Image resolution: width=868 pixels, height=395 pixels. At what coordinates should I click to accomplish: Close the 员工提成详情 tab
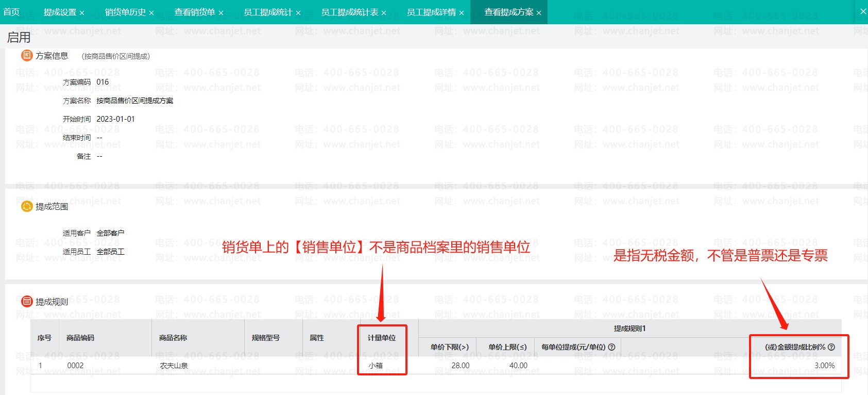pyautogui.click(x=462, y=13)
